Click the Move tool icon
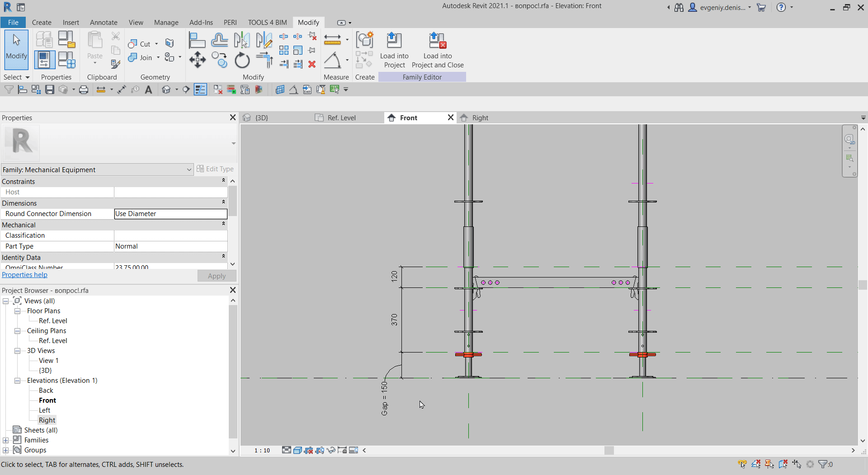 (x=198, y=60)
